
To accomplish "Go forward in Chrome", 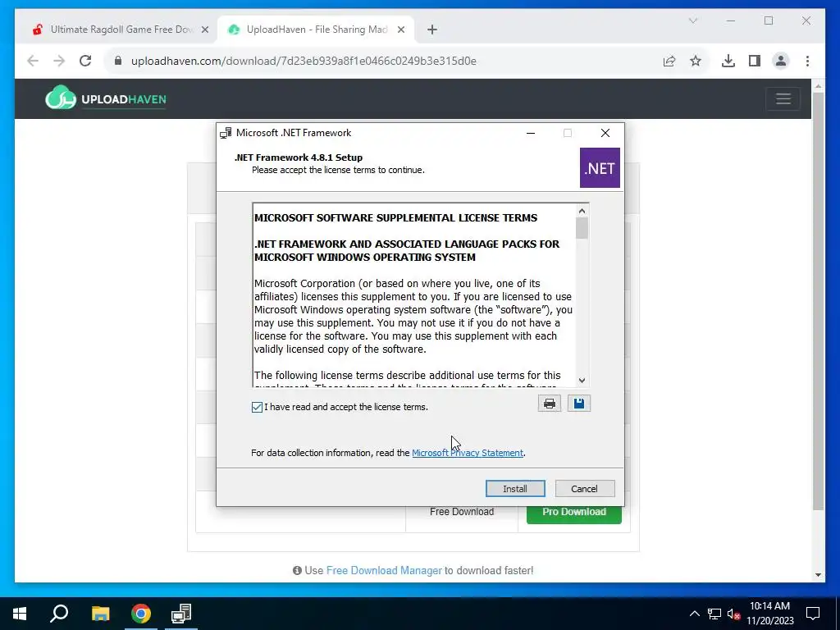I will [x=59, y=61].
